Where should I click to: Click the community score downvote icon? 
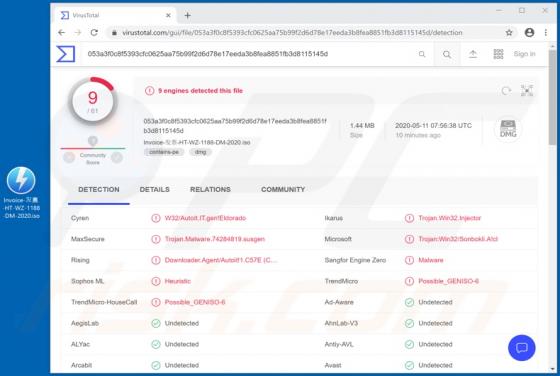pyautogui.click(x=69, y=157)
